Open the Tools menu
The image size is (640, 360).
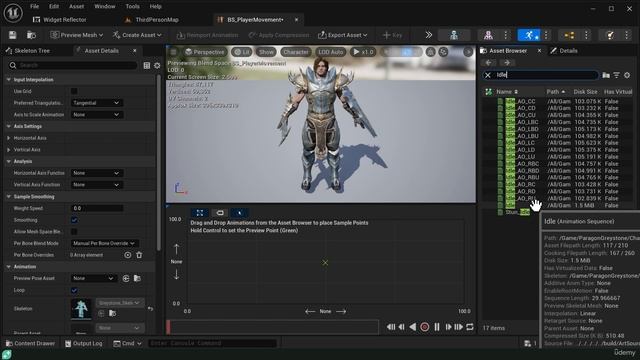point(132,7)
